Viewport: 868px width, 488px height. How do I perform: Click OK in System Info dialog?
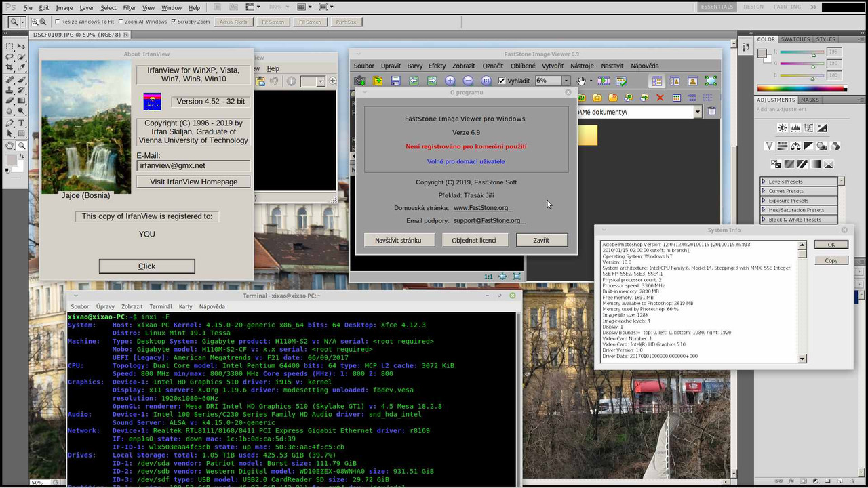(x=831, y=245)
